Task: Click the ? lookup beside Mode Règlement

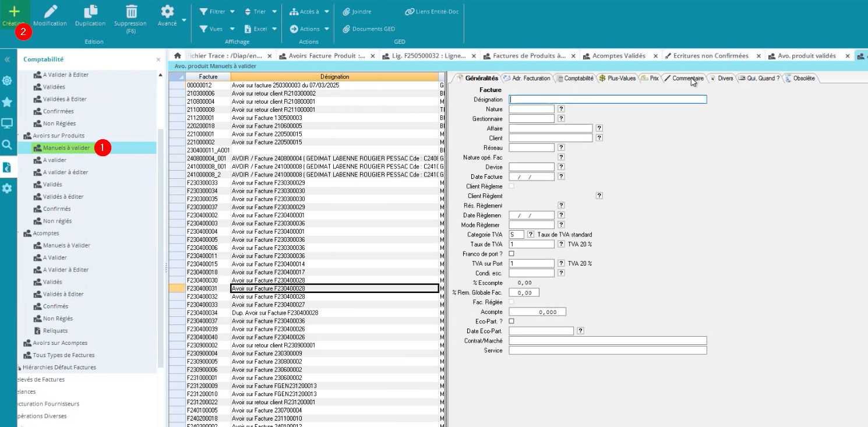Action: (561, 225)
